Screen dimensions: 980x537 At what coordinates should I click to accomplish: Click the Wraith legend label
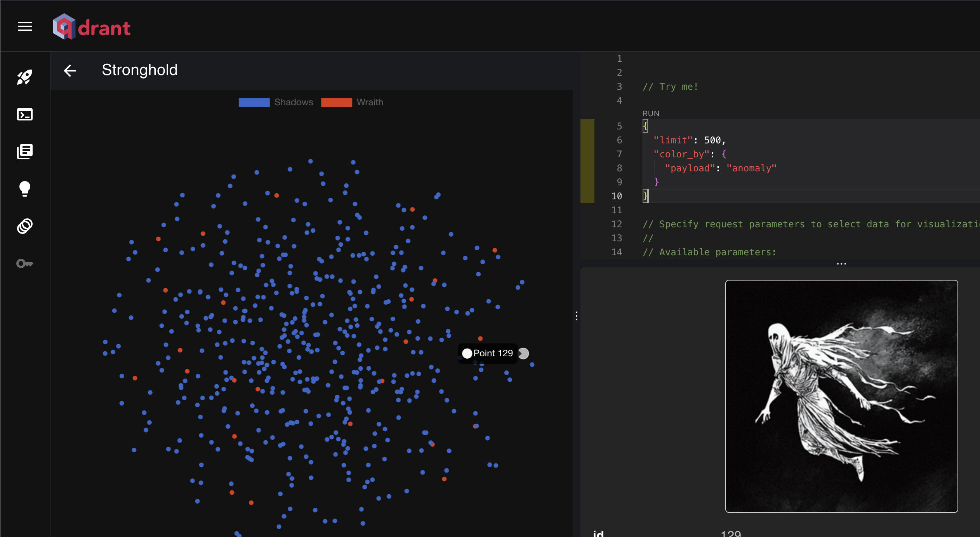370,102
